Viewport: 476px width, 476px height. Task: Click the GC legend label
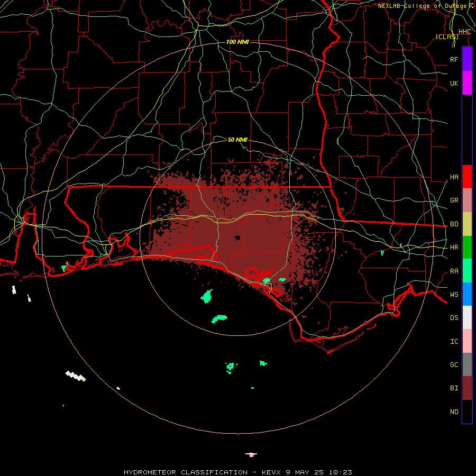454,365
